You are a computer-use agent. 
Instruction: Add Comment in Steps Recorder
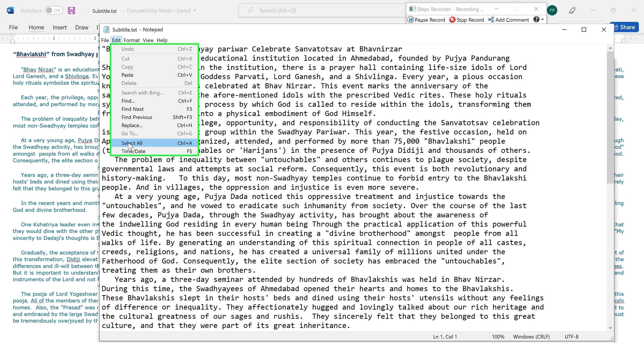click(x=509, y=20)
